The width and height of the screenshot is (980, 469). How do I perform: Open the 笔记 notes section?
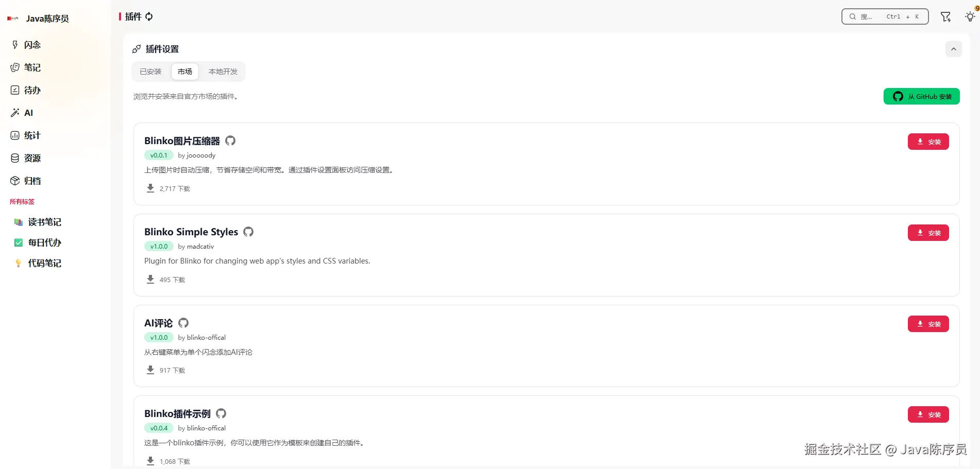pyautogui.click(x=26, y=67)
